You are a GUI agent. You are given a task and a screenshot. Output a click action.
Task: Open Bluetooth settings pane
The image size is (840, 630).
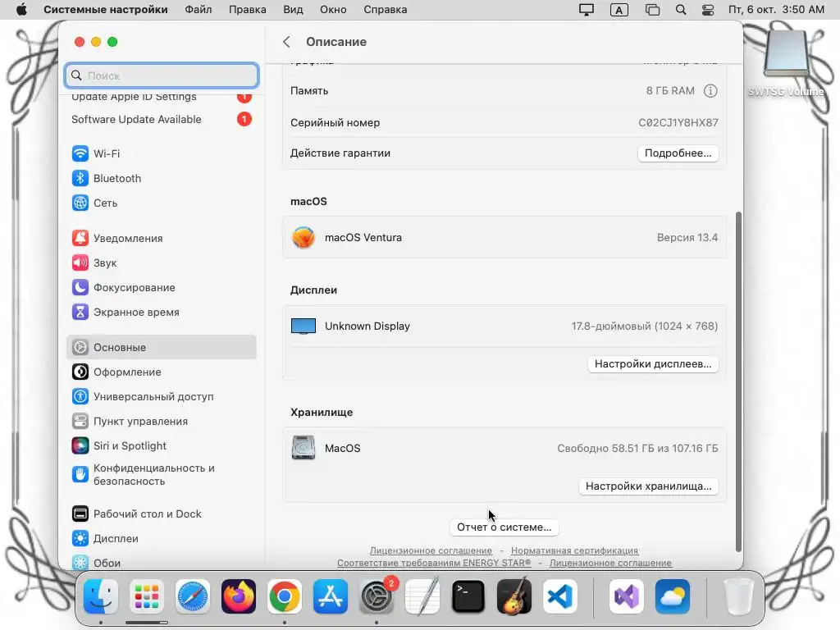(x=162, y=178)
